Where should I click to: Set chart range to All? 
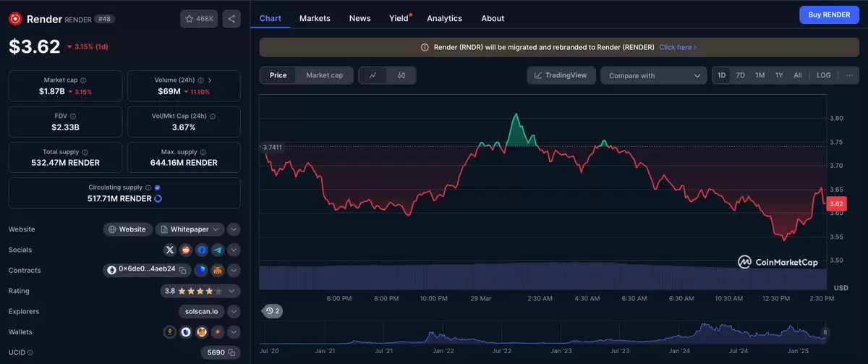click(x=798, y=75)
